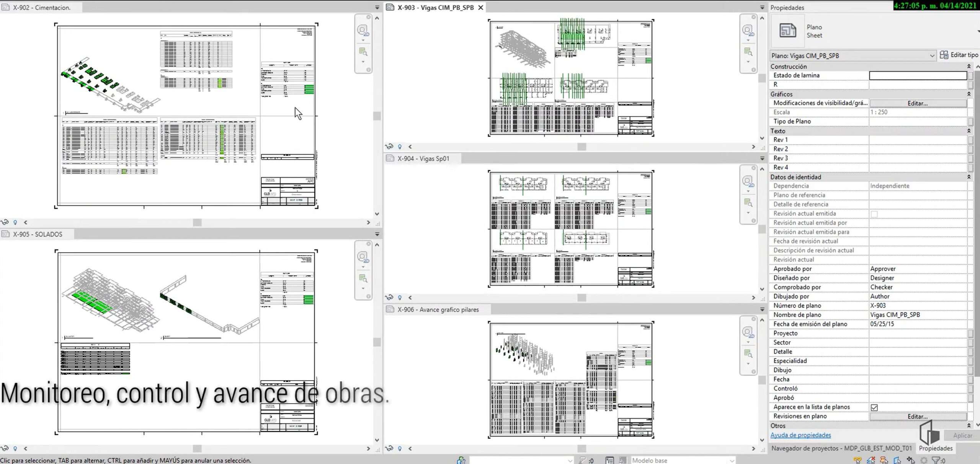Viewport: 980px width, 464px height.
Task: Click the selection filter funnel icon
Action: [x=936, y=460]
